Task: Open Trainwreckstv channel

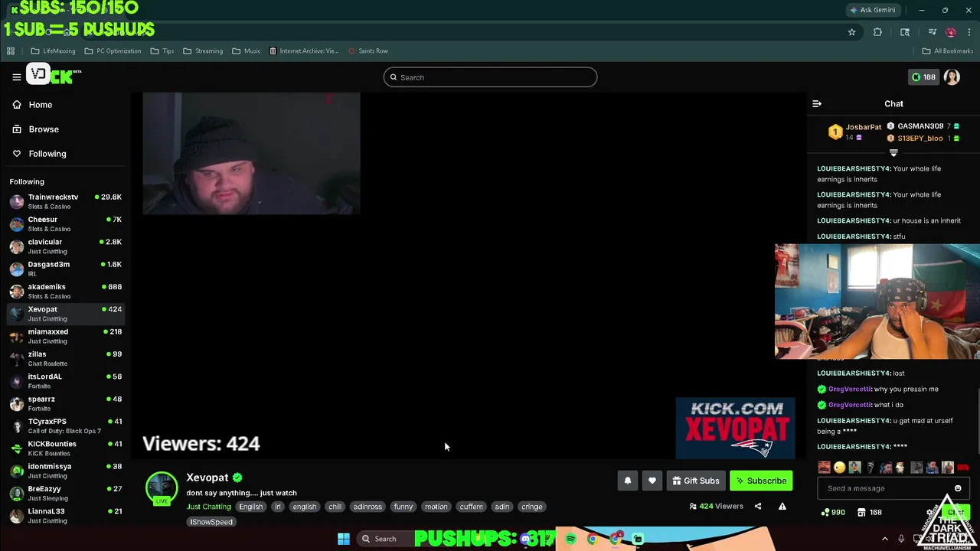Action: [65, 201]
